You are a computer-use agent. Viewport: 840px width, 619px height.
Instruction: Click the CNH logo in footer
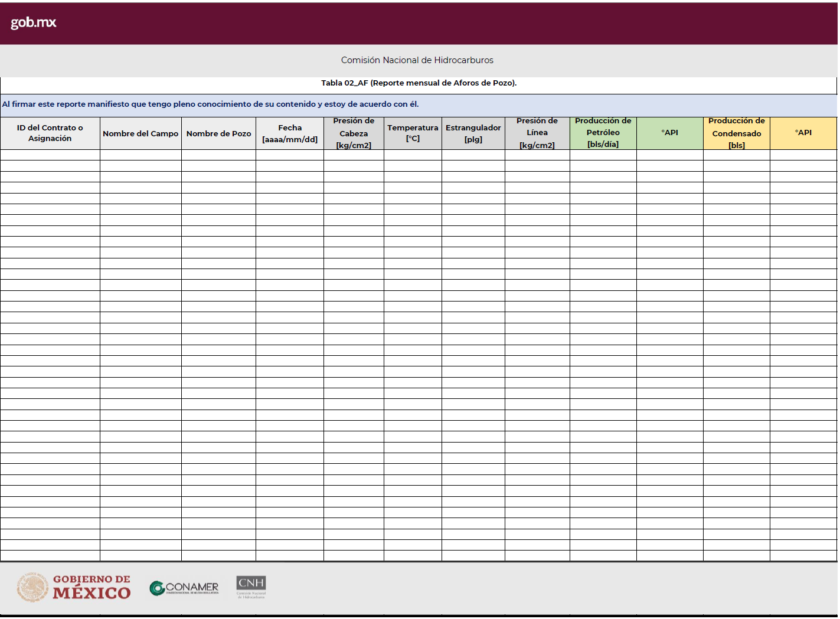point(251,587)
